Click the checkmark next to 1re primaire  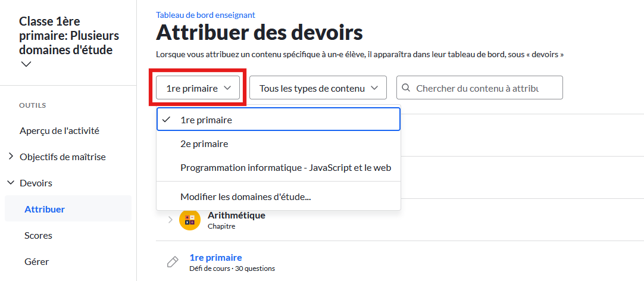click(166, 120)
